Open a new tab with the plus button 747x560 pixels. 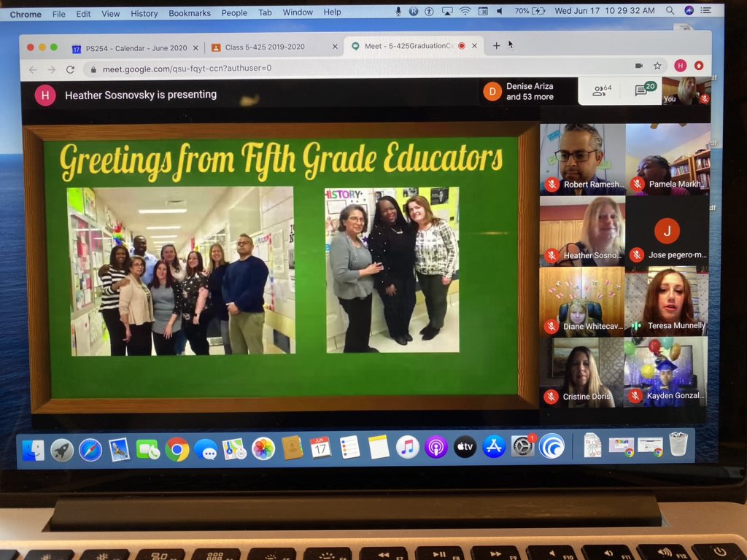click(497, 45)
